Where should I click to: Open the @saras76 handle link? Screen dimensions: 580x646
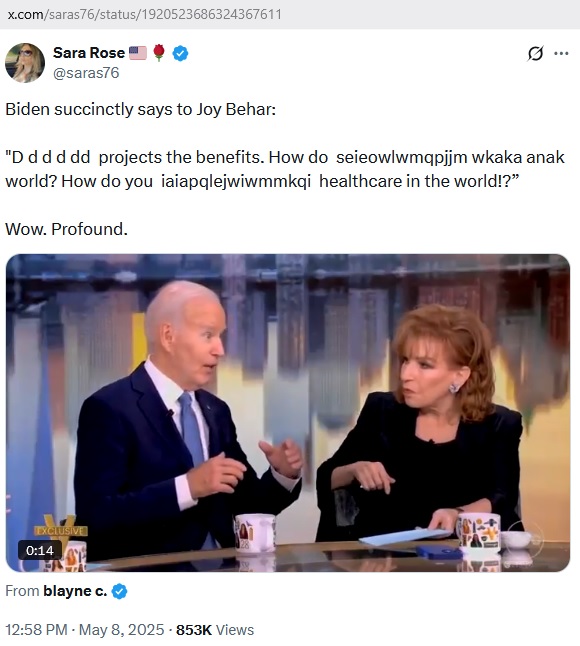click(86, 73)
